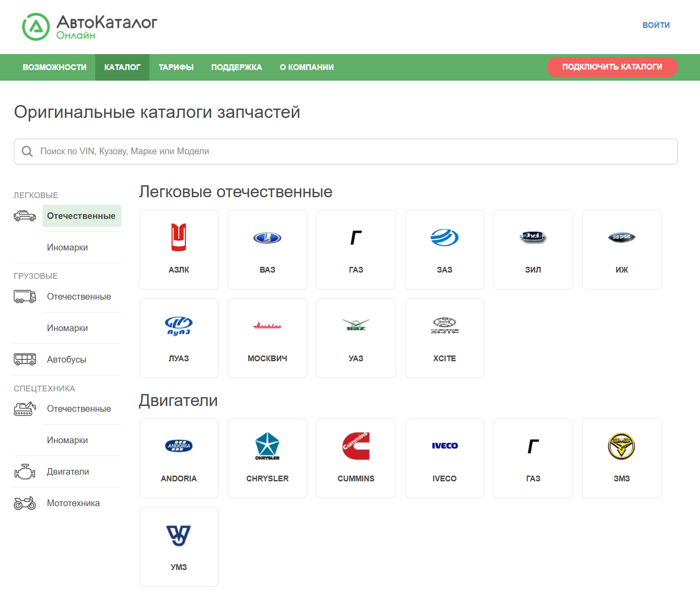Open the Автобусы category

66,359
